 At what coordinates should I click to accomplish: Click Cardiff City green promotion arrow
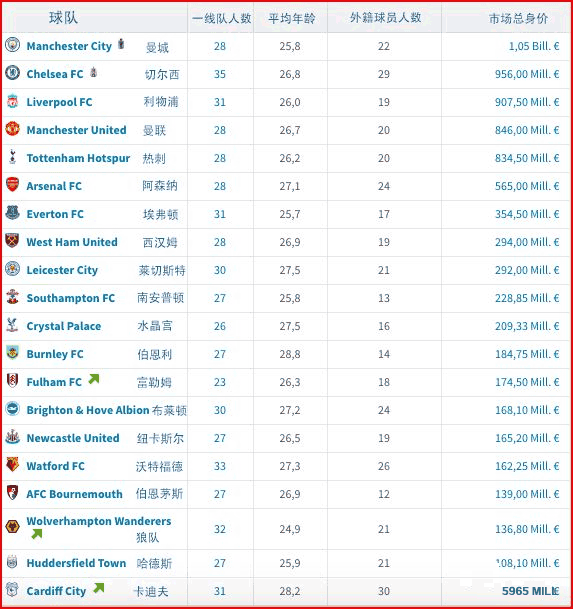[99, 588]
